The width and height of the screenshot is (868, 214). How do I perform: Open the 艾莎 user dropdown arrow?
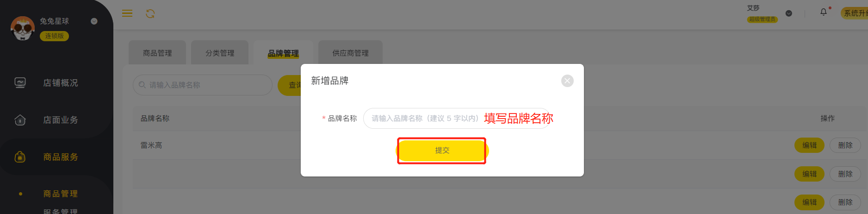(789, 13)
